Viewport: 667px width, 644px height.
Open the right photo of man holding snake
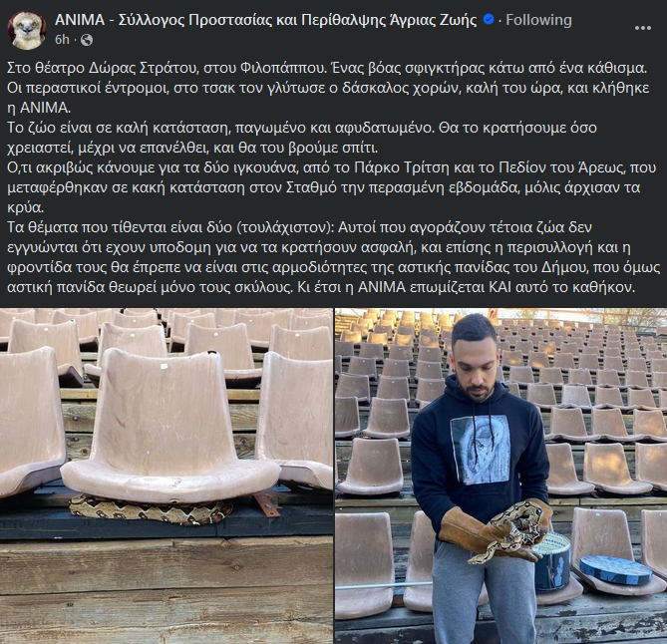[501, 476]
